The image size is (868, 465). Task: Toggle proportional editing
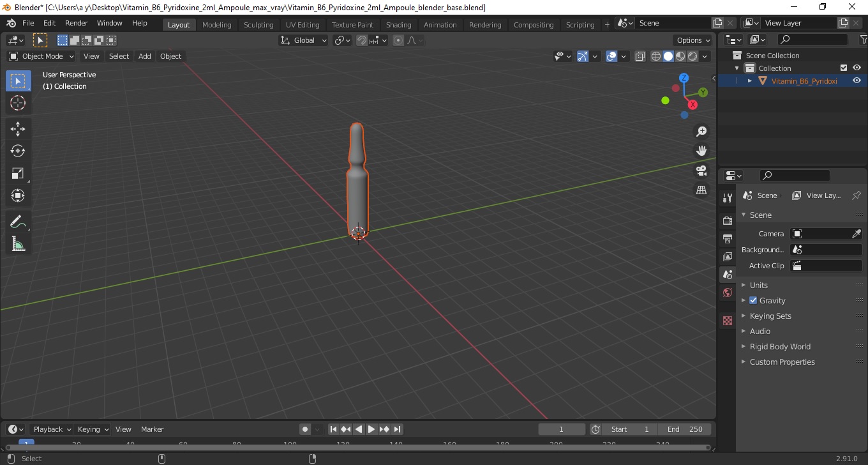click(x=398, y=40)
